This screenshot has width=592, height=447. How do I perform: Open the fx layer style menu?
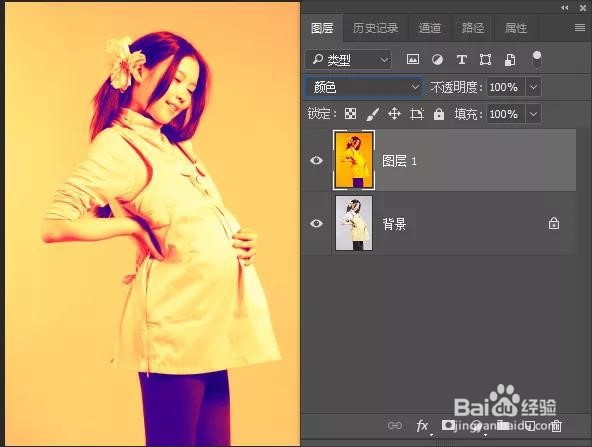click(x=422, y=426)
